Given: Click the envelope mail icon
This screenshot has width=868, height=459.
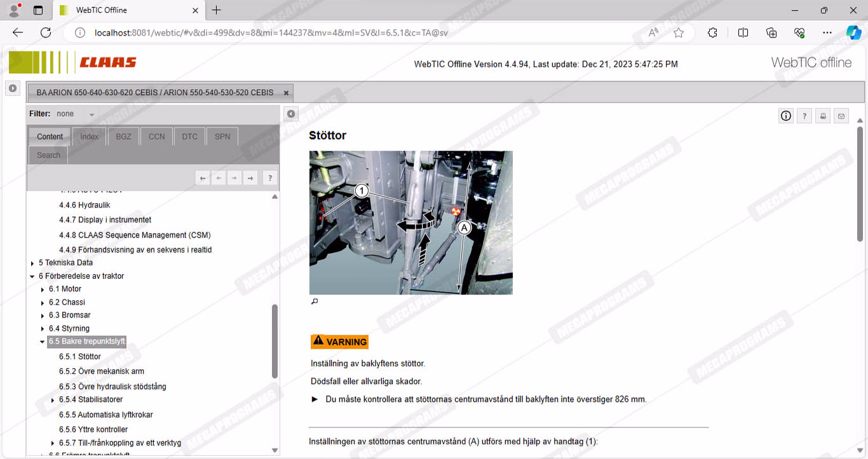Looking at the screenshot, I should [x=841, y=116].
